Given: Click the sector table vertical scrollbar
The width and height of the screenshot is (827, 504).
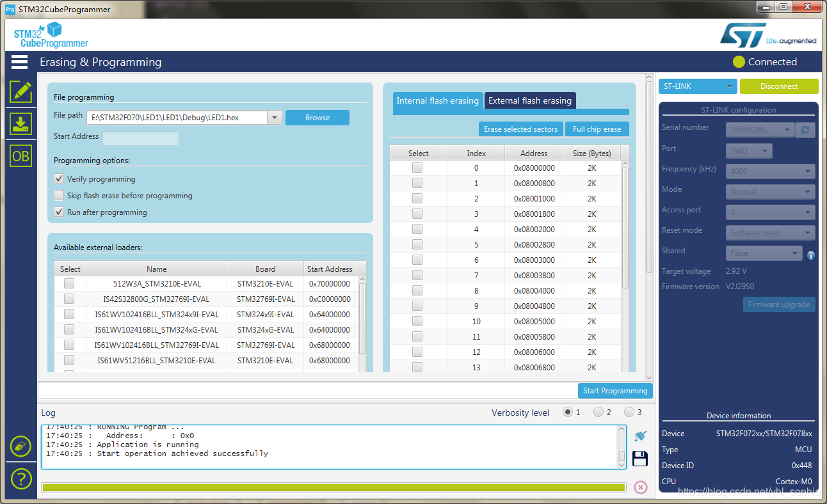Looking at the screenshot, I should click(x=625, y=227).
